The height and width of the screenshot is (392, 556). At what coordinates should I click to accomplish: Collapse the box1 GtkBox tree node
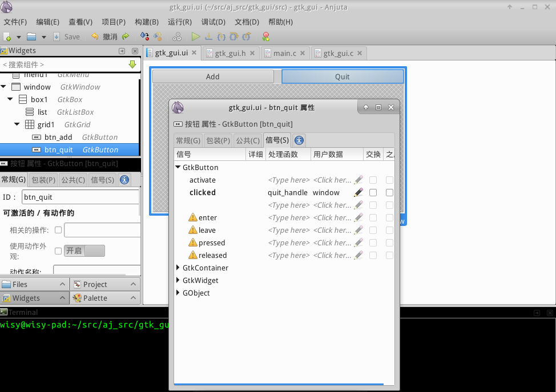coord(10,99)
